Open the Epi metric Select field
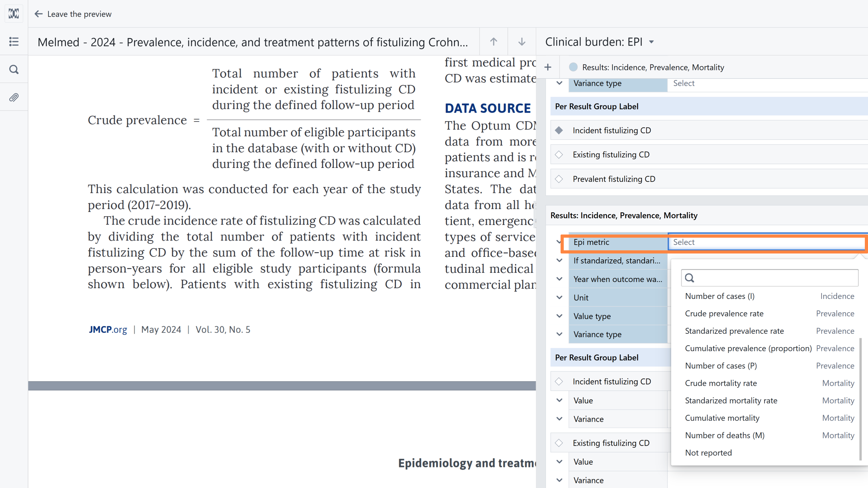The width and height of the screenshot is (868, 488). [768, 242]
